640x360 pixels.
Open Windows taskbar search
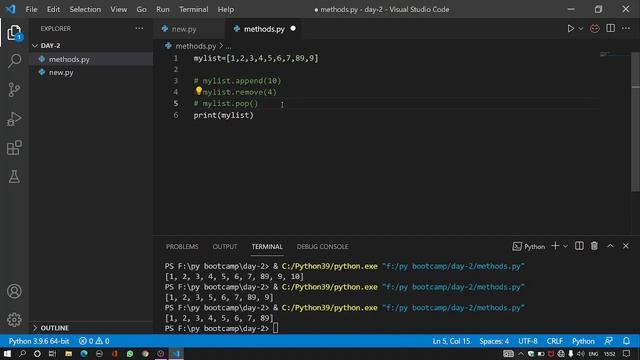coord(22,353)
